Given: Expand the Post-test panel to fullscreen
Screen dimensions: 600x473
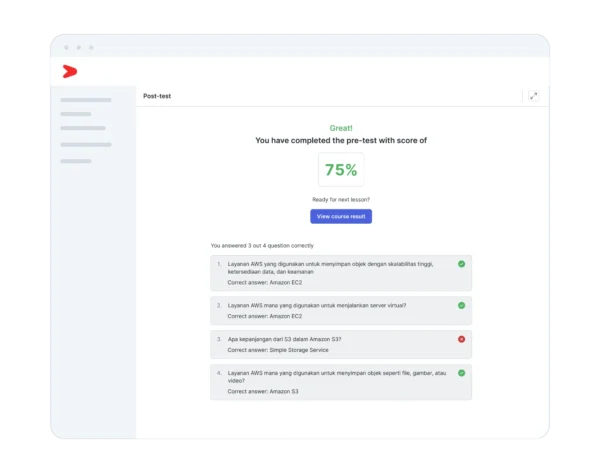Looking at the screenshot, I should (x=533, y=96).
